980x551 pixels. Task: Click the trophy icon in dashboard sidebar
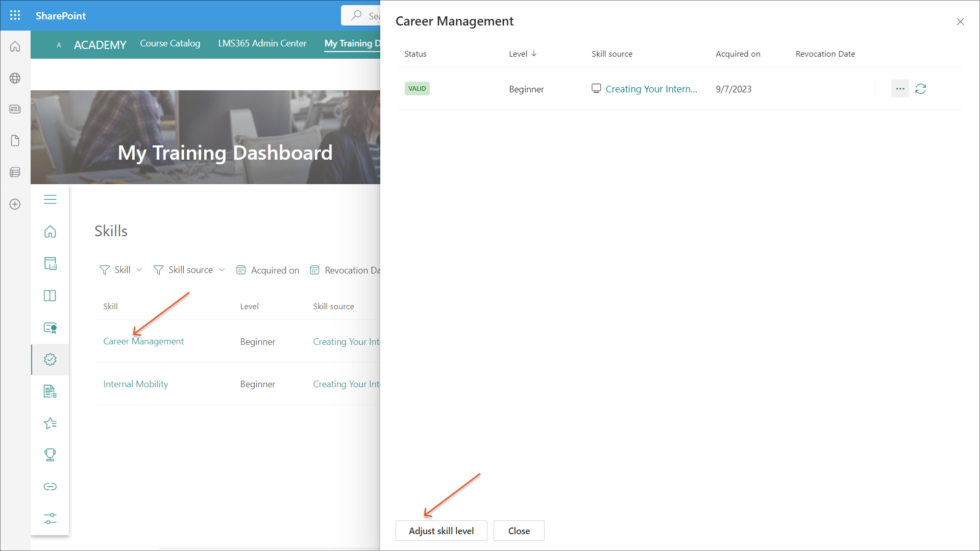coord(50,455)
